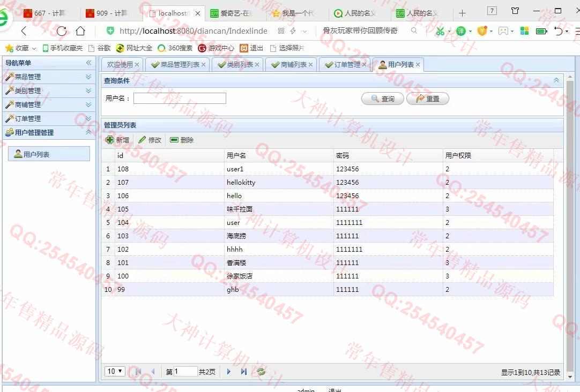Close the 欢迎使用 tab
Image resolution: width=580 pixels, height=392 pixels.
point(137,65)
